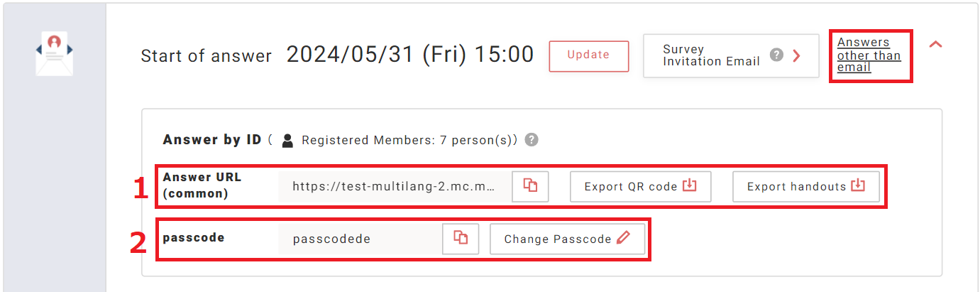Image resolution: width=980 pixels, height=292 pixels.
Task: Click the Change Passcode button label
Action: (x=557, y=239)
